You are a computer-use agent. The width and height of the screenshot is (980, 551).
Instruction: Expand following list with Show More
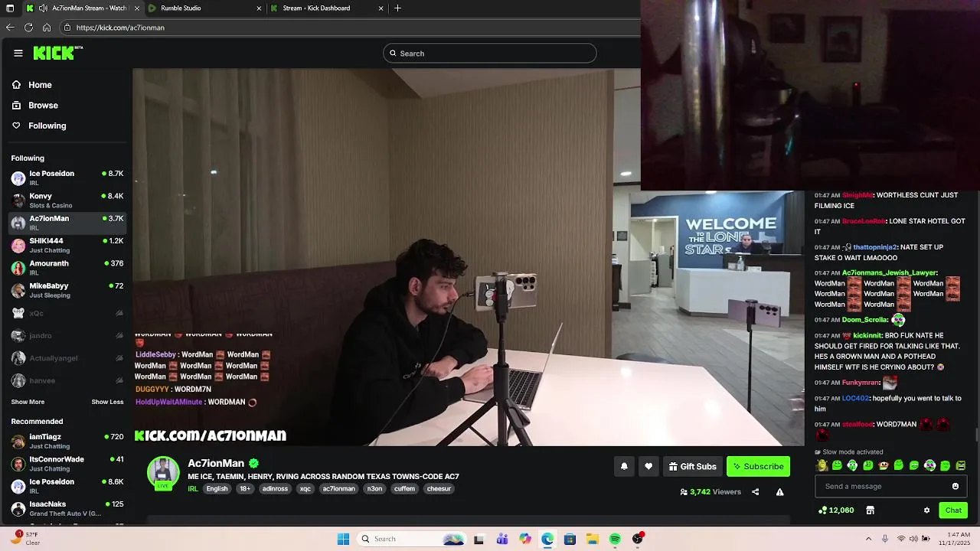tap(28, 402)
